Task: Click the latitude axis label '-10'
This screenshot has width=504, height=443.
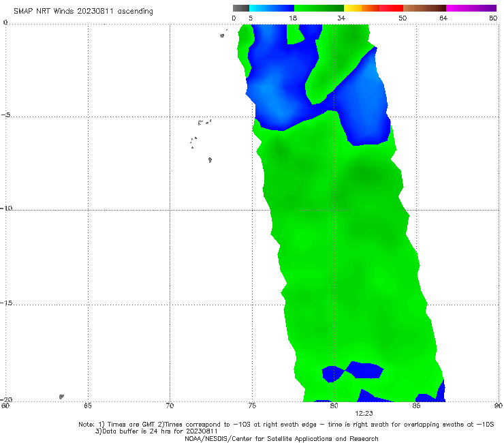Action: [x=6, y=208]
